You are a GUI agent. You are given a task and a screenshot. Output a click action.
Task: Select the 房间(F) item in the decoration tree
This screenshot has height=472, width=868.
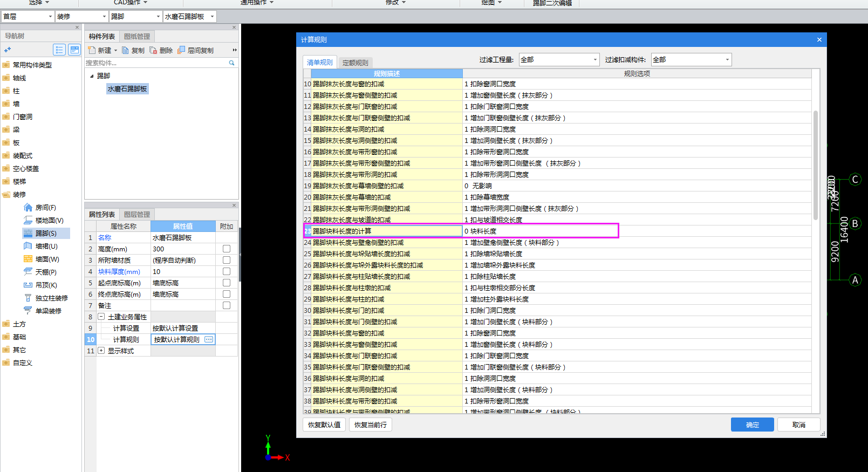40,207
